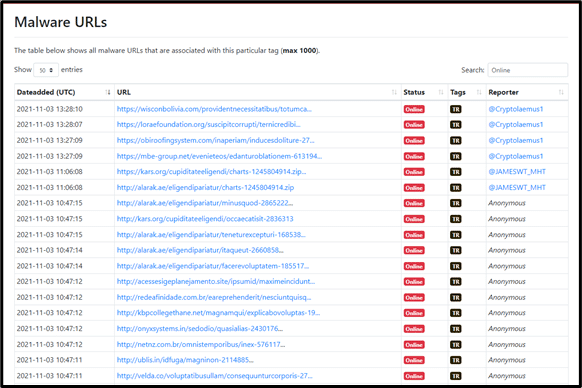Image resolution: width=582 pixels, height=388 pixels.
Task: Click Online status badge in wisconbolivia row
Action: tap(414, 110)
